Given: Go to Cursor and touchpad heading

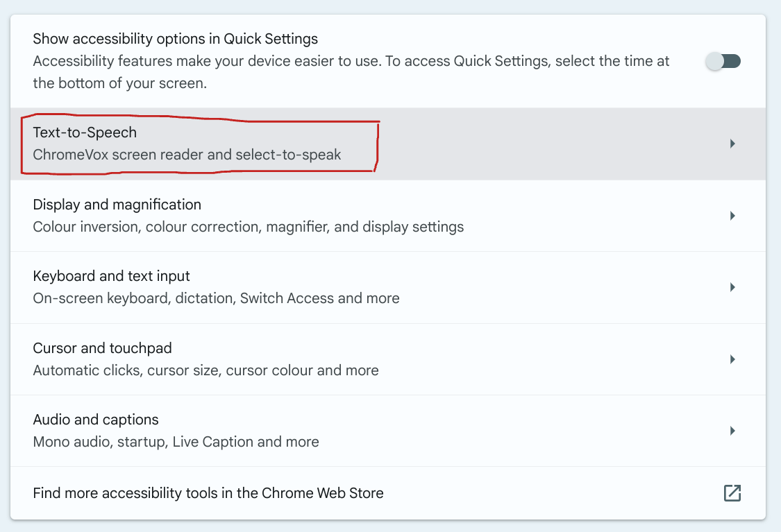Looking at the screenshot, I should click(x=102, y=348).
